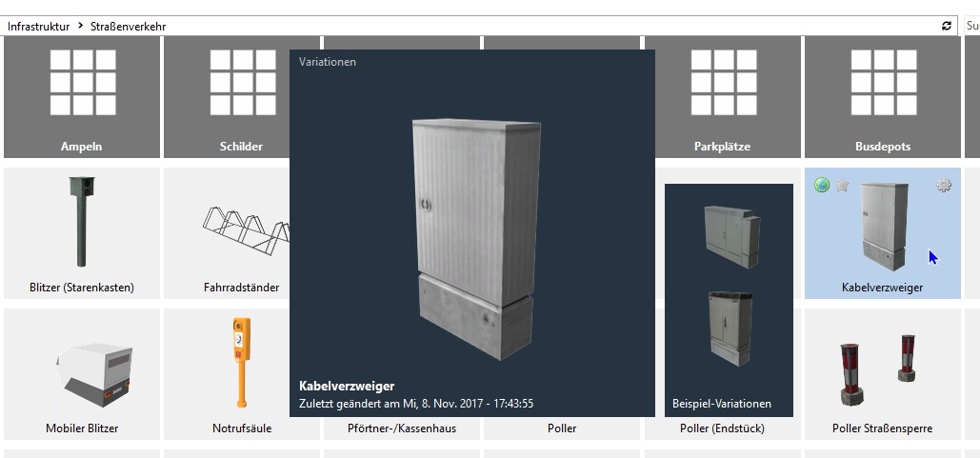Pick the upper cabinet example variation
980x458 pixels.
point(731,237)
